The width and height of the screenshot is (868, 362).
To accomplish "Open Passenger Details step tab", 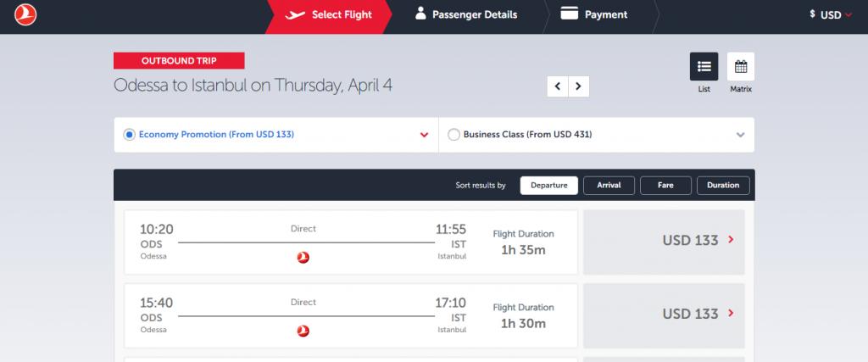I will pyautogui.click(x=465, y=14).
